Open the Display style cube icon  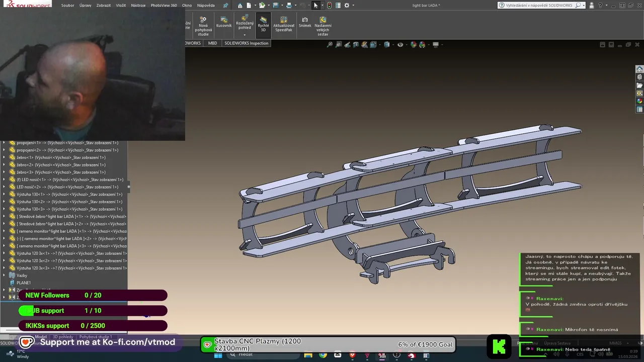(387, 45)
